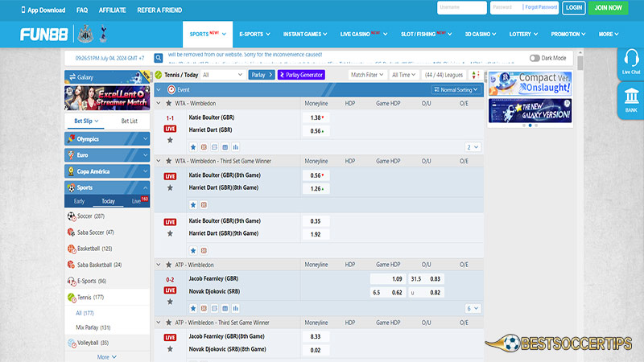The height and width of the screenshot is (362, 644).
Task: Click the star beside WTA - Wimbledon header
Action: pyautogui.click(x=168, y=104)
